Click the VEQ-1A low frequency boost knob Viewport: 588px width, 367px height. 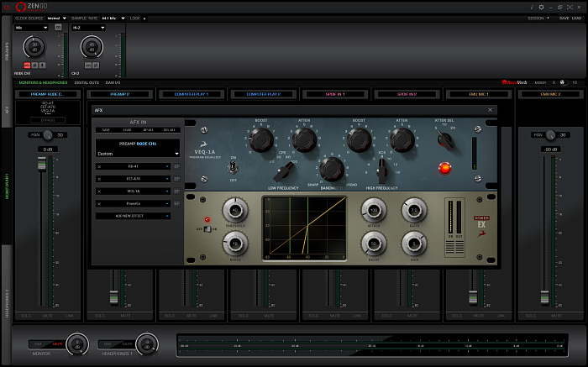[x=260, y=140]
